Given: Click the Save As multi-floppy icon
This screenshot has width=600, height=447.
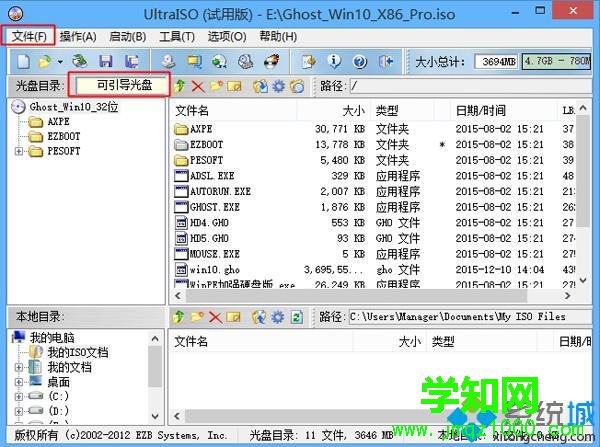Looking at the screenshot, I should click(x=131, y=61).
